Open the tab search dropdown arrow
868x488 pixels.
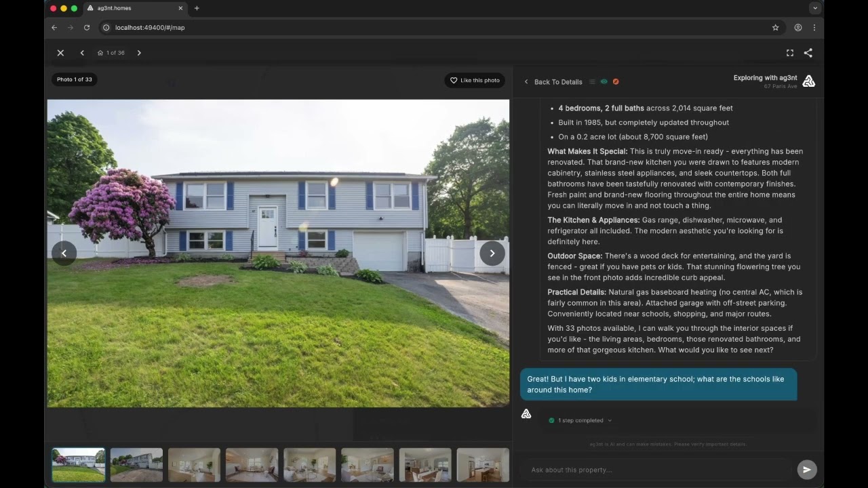(x=815, y=8)
